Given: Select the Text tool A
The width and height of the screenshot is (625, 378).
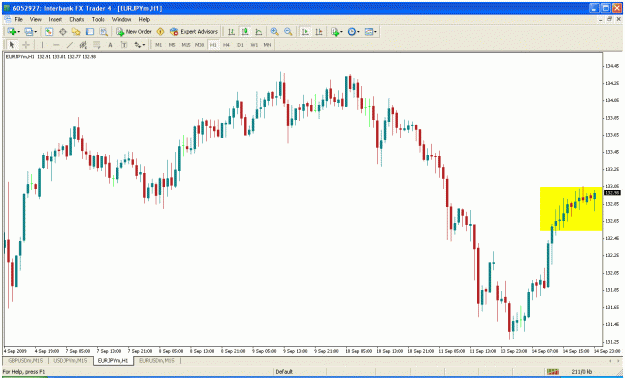Looking at the screenshot, I should click(110, 45).
